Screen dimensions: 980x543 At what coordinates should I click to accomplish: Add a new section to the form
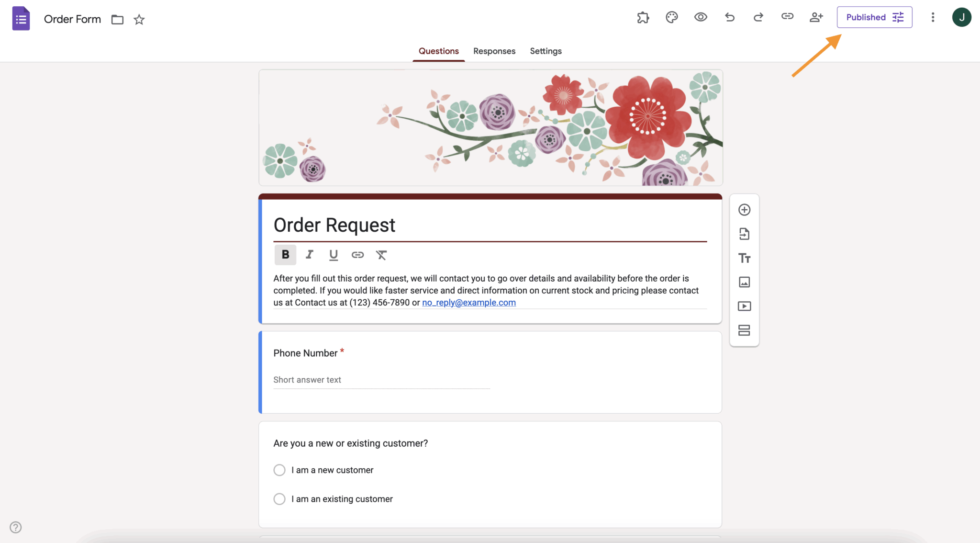coord(744,330)
